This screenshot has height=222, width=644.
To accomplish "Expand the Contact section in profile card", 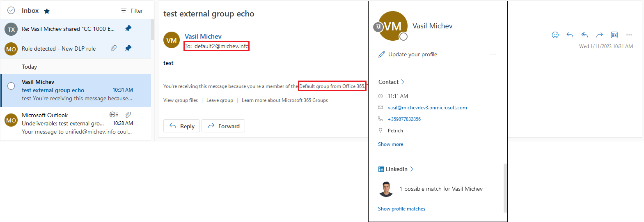I will tap(391, 82).
